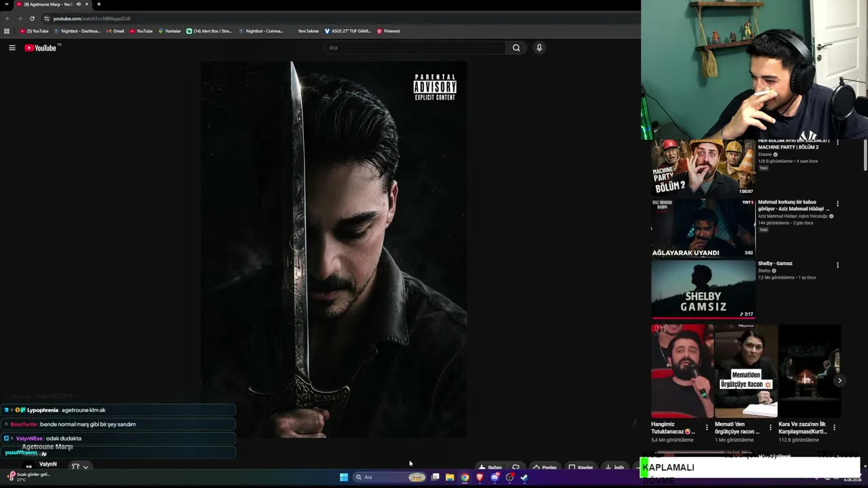Screen dimensions: 868x488
Task: Click the YouTube search magnifier button
Action: click(x=516, y=47)
